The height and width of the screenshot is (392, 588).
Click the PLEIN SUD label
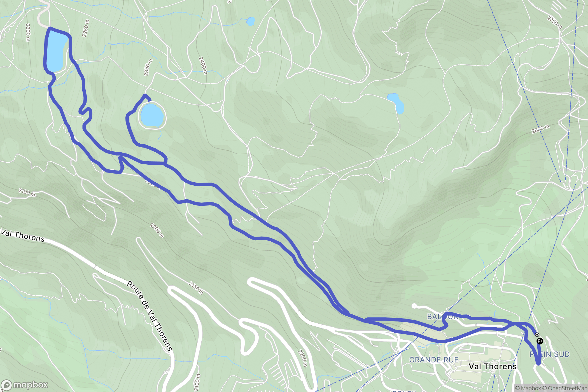pyautogui.click(x=550, y=354)
